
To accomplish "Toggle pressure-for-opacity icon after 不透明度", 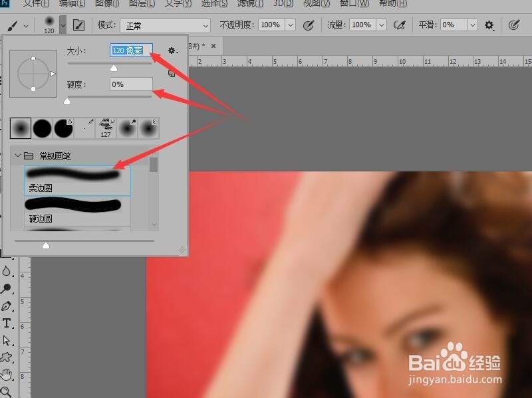I will (x=309, y=25).
